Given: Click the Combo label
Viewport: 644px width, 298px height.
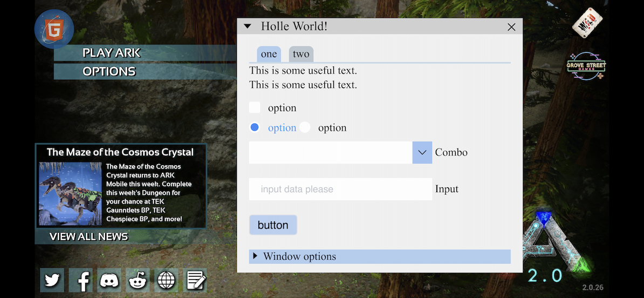Looking at the screenshot, I should point(451,152).
